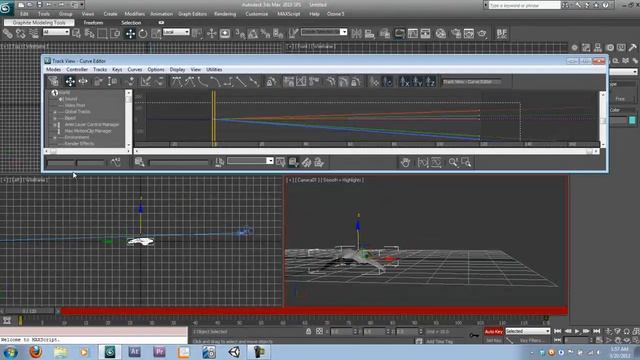The width and height of the screenshot is (640, 360).
Task: Toggle Auto Key mode
Action: point(493,331)
